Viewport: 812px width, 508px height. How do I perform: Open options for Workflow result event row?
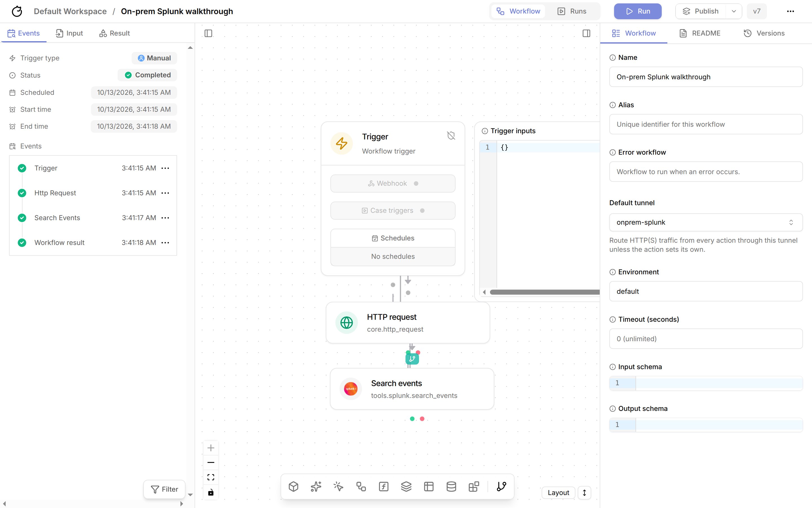[x=165, y=243]
